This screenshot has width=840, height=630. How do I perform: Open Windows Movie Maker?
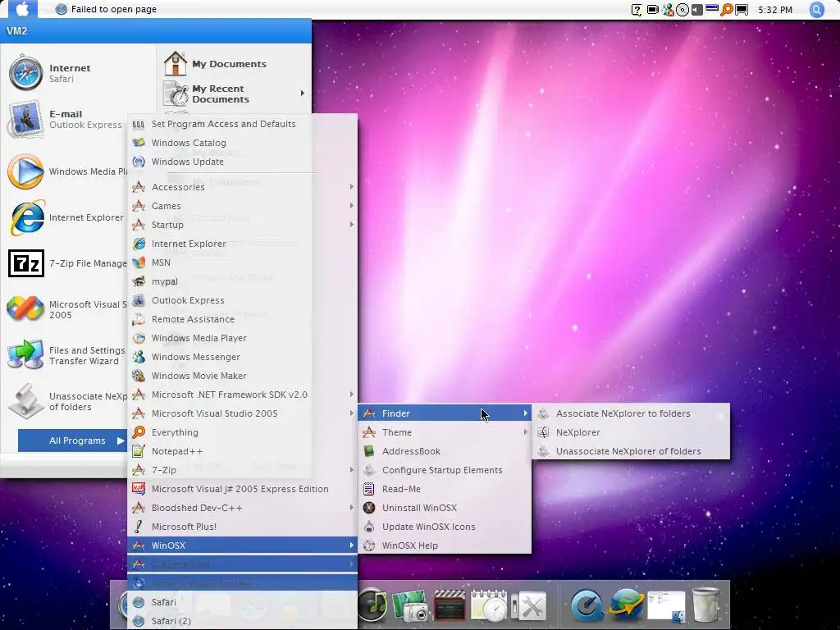243,376
